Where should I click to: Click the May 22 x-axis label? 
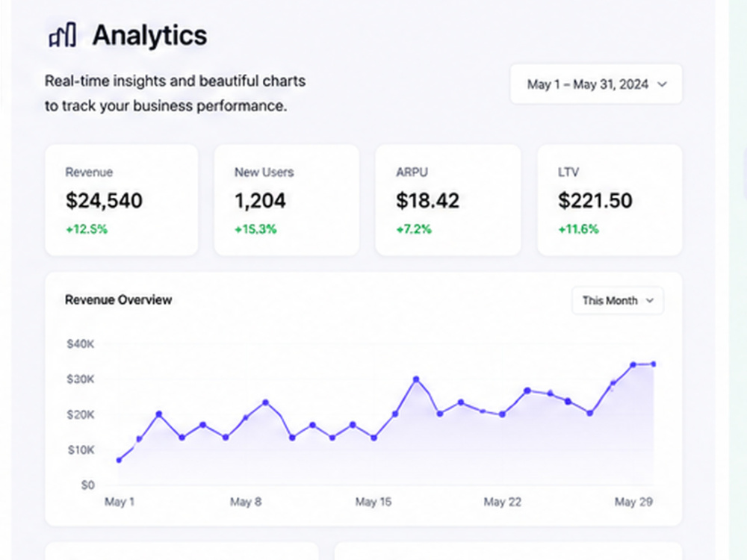[x=503, y=502]
